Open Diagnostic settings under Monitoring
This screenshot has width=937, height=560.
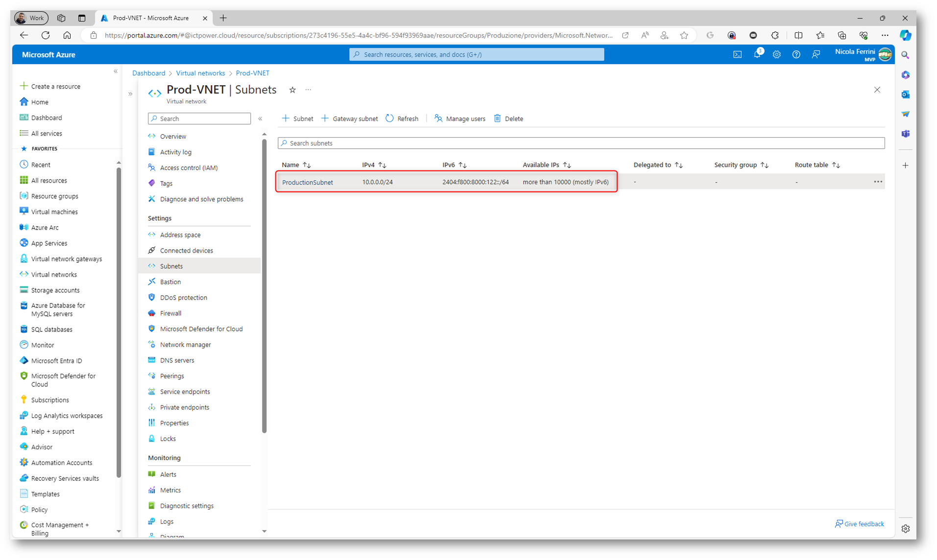pos(187,506)
